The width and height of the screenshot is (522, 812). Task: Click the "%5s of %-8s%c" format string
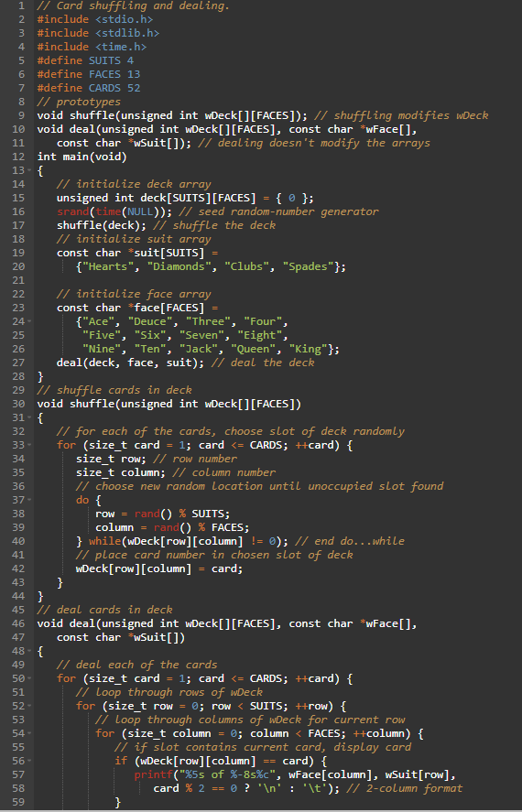click(227, 774)
